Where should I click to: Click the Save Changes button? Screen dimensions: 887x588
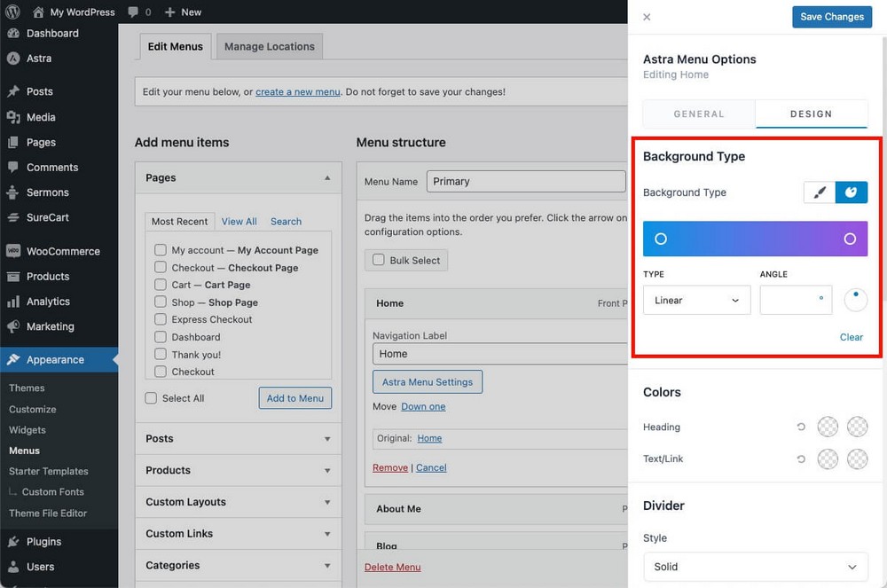tap(832, 17)
